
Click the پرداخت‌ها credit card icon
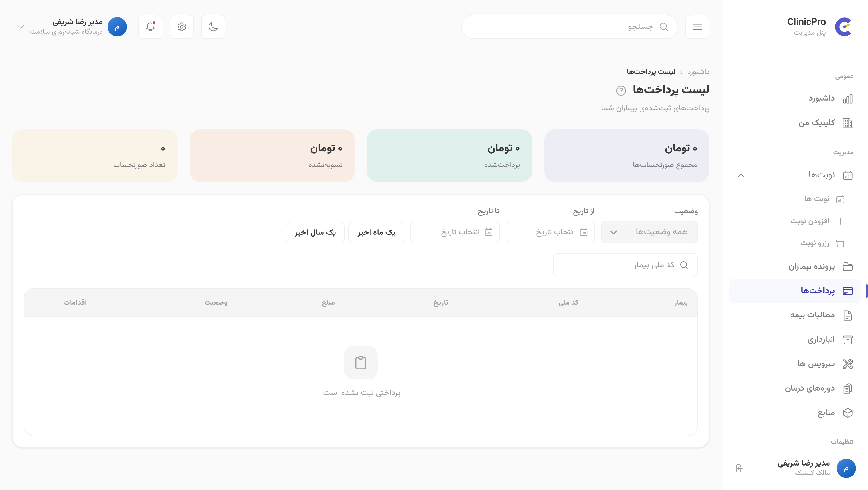[x=848, y=291]
